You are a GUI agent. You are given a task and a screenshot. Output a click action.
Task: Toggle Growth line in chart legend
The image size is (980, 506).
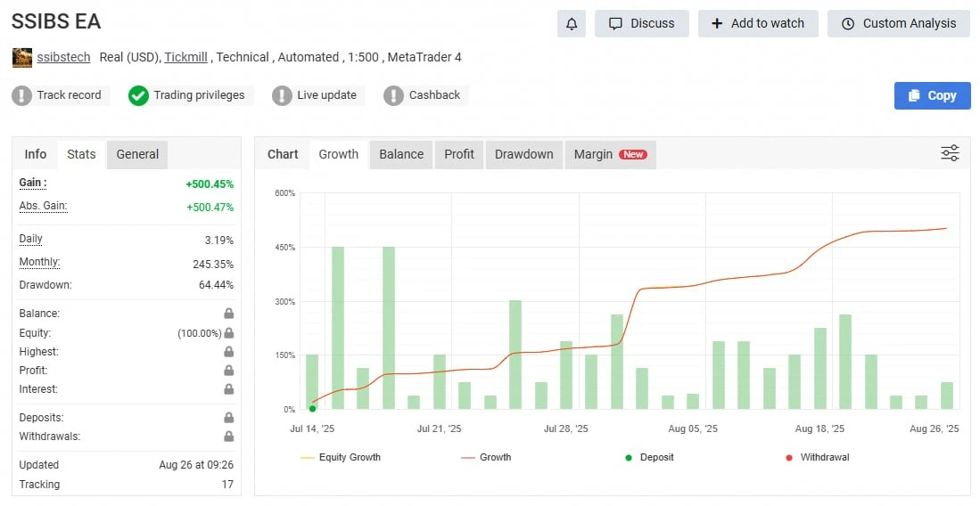[487, 457]
